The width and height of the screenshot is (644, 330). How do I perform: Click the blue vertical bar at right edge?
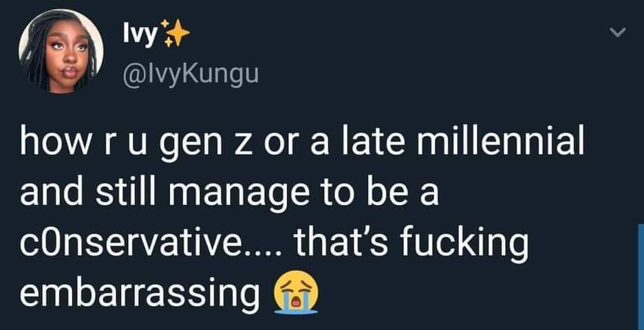640,275
